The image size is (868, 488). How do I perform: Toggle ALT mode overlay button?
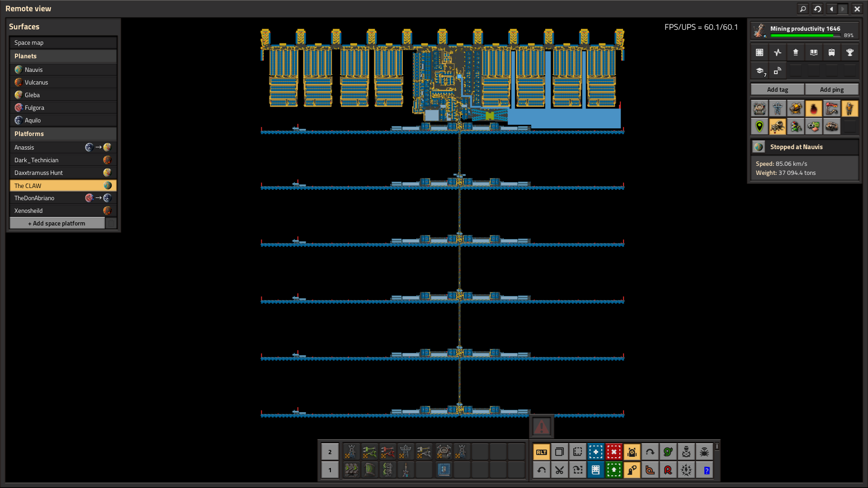click(542, 452)
